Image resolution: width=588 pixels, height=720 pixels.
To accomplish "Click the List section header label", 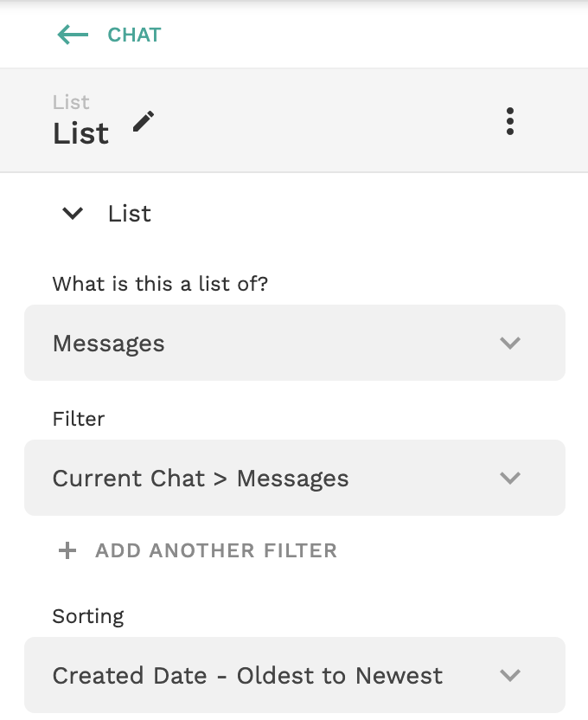I will click(130, 214).
